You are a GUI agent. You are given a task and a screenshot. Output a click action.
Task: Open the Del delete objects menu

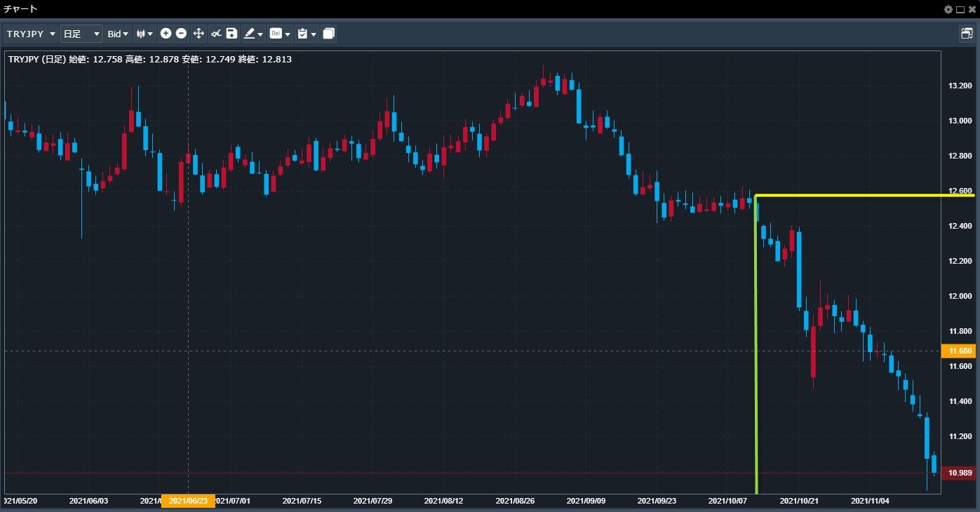pos(279,34)
